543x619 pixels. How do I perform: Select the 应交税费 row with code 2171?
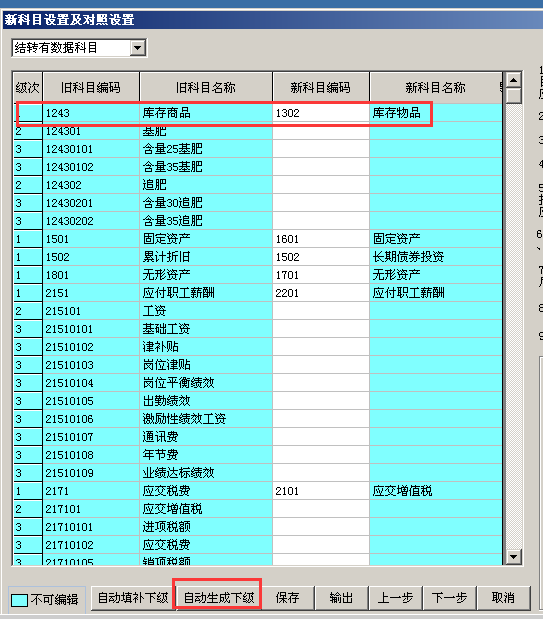click(257, 491)
